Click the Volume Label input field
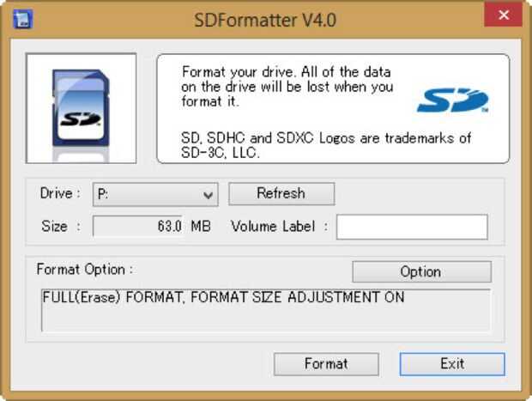Viewport: 532px width, 401px height. [x=412, y=227]
